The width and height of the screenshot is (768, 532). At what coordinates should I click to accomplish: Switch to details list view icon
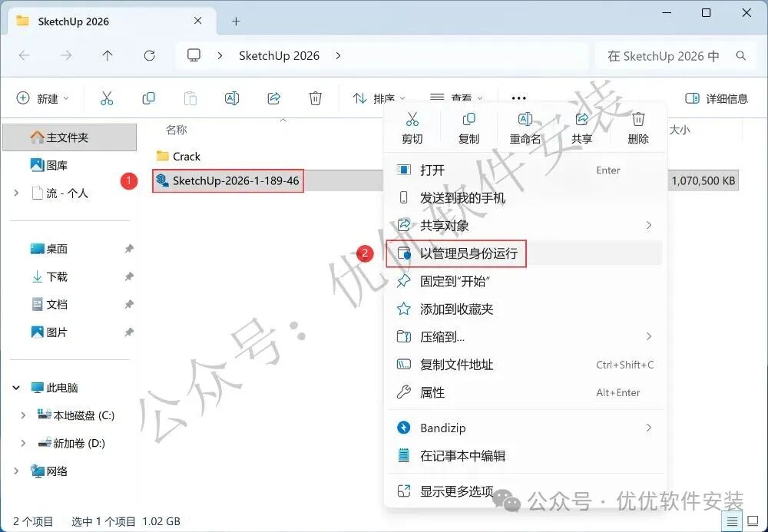[x=732, y=522]
